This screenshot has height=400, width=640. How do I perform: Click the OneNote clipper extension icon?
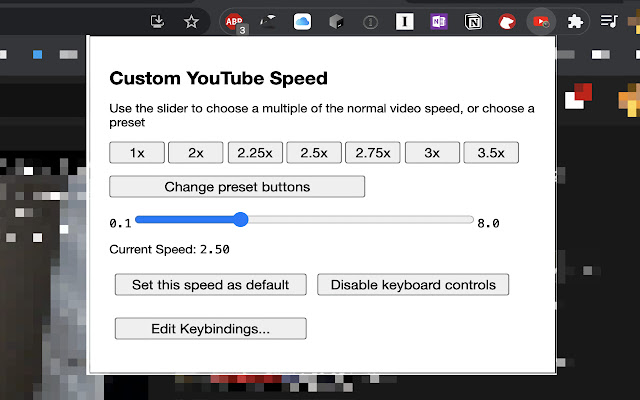[x=439, y=22]
